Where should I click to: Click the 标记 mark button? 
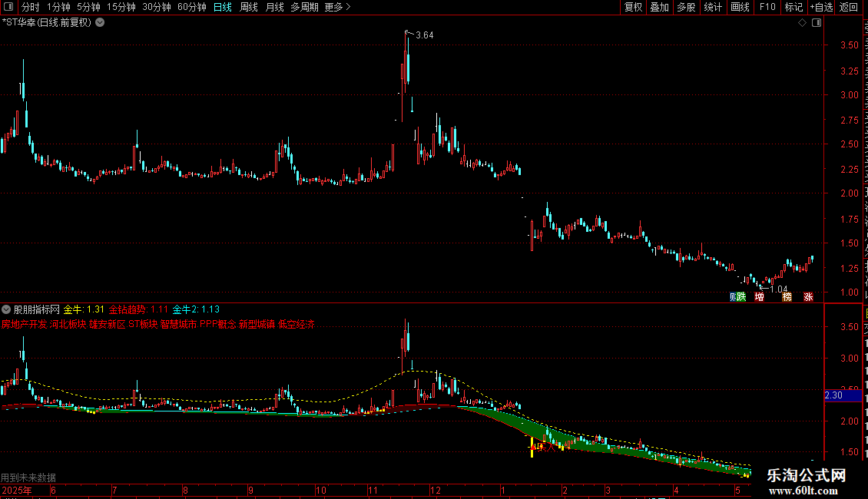(x=793, y=7)
